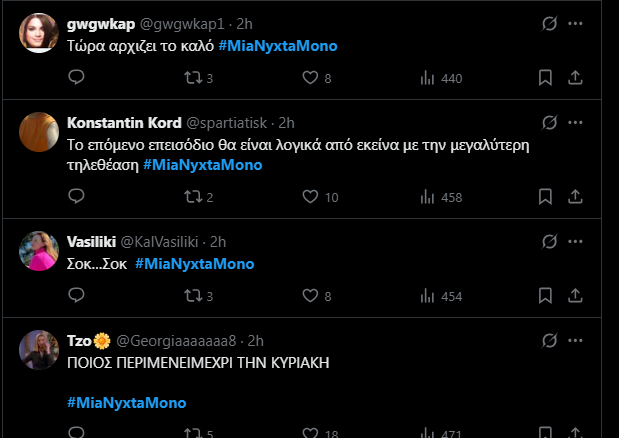Screen dimensions: 619x438
Task: Share gwgwkap's tweet
Action: 576,78
